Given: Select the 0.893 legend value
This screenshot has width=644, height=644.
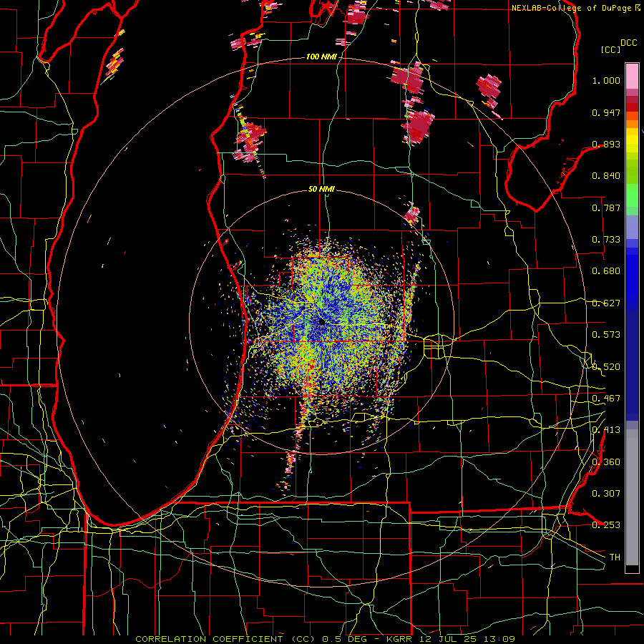Looking at the screenshot, I should (606, 144).
